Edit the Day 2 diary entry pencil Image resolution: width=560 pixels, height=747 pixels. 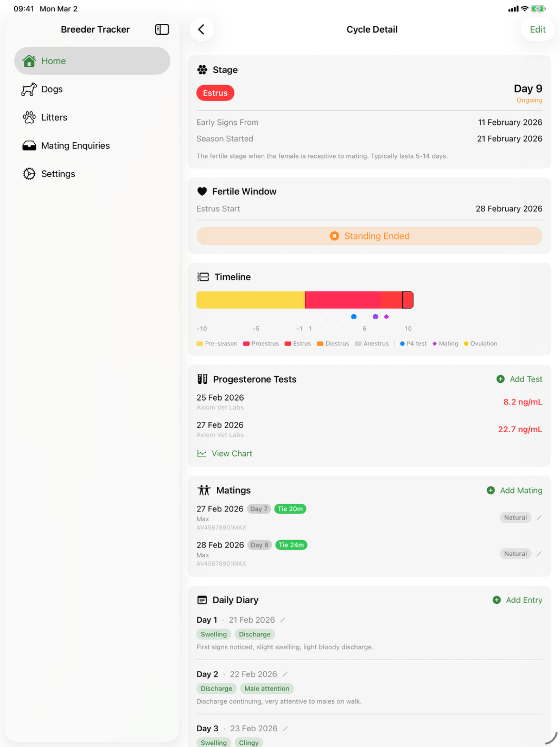(x=285, y=674)
